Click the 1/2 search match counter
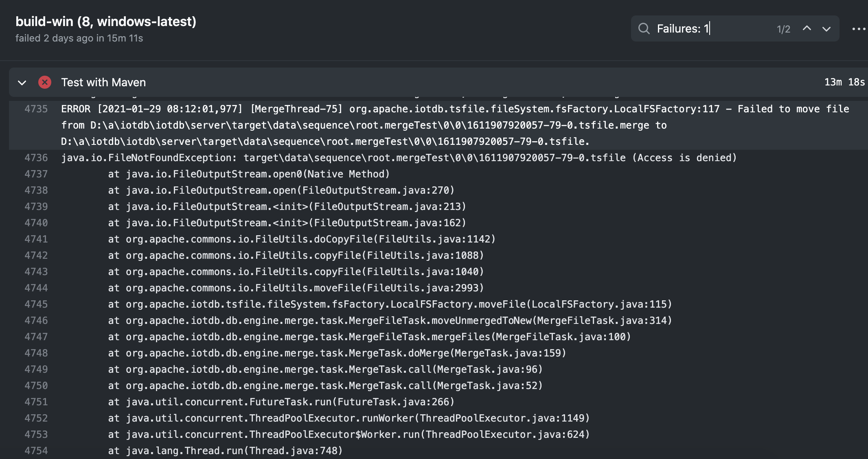 click(x=783, y=29)
